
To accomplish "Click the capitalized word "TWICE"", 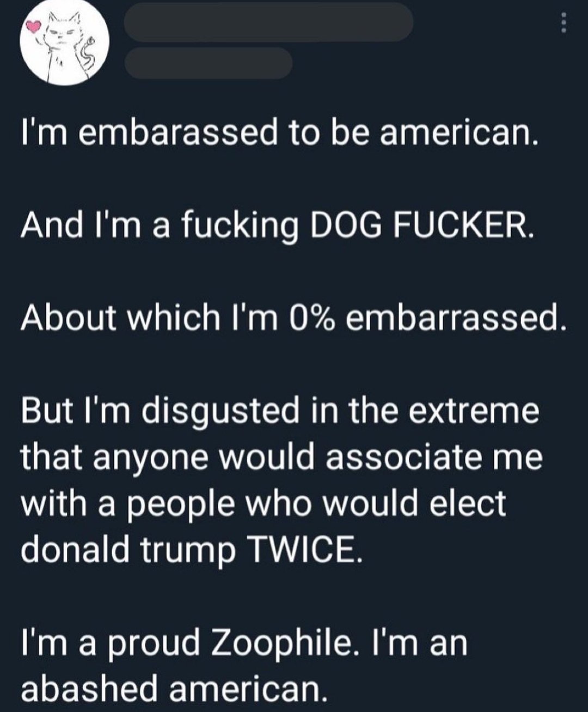I will click(x=304, y=549).
